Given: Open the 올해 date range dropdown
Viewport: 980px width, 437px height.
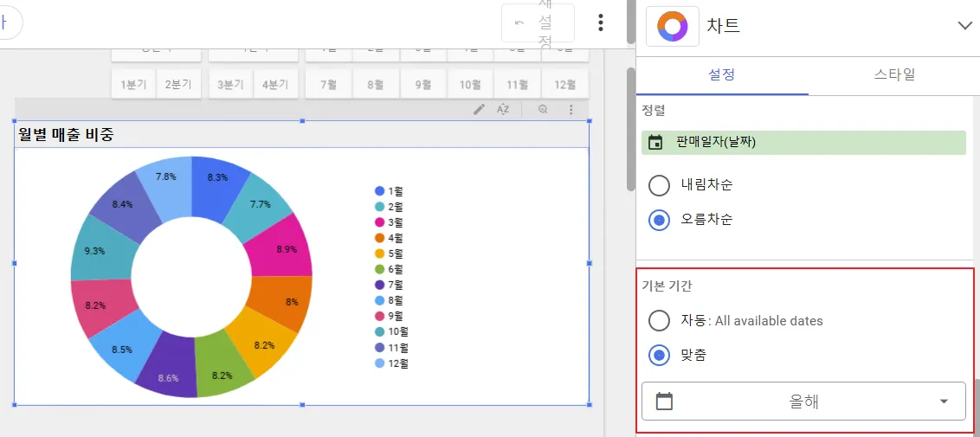Looking at the screenshot, I should click(803, 402).
